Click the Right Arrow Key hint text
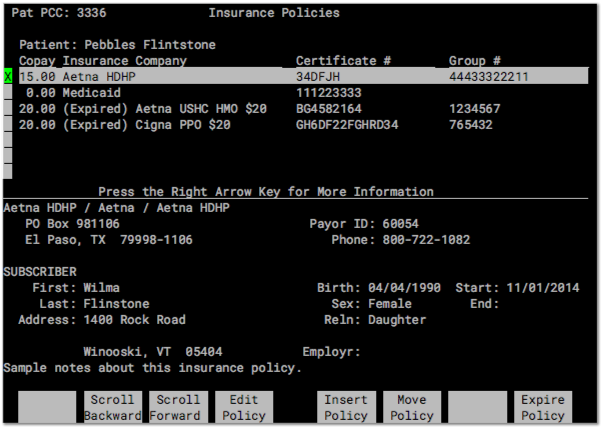This screenshot has width=602, height=428. (266, 192)
